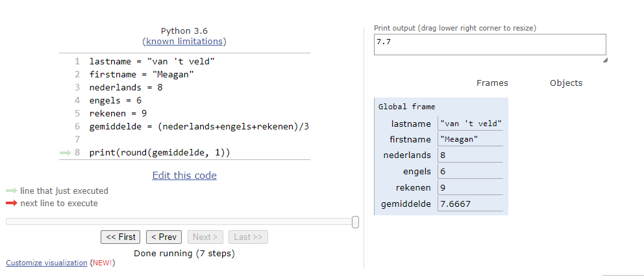Click the execution step slider handle

click(x=355, y=222)
